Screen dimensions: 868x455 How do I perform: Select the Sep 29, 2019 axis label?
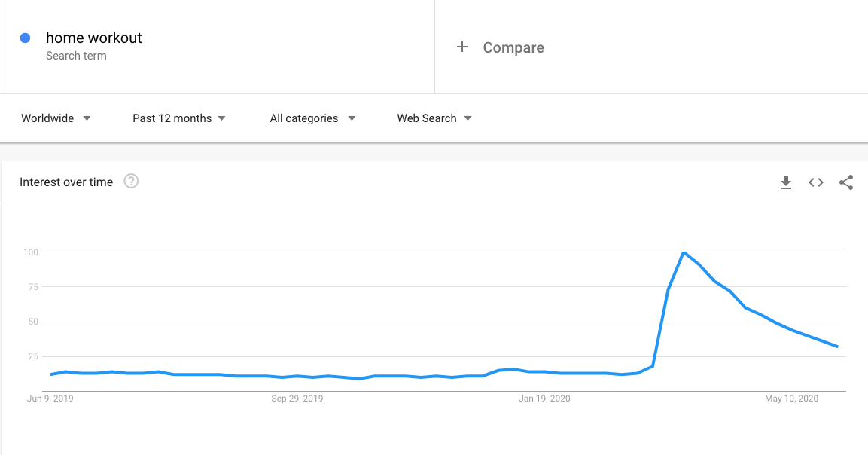[x=297, y=399]
